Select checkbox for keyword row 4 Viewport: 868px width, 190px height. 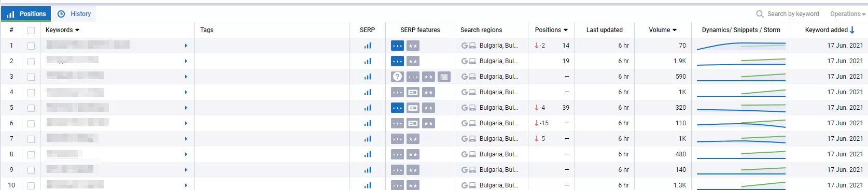point(31,93)
